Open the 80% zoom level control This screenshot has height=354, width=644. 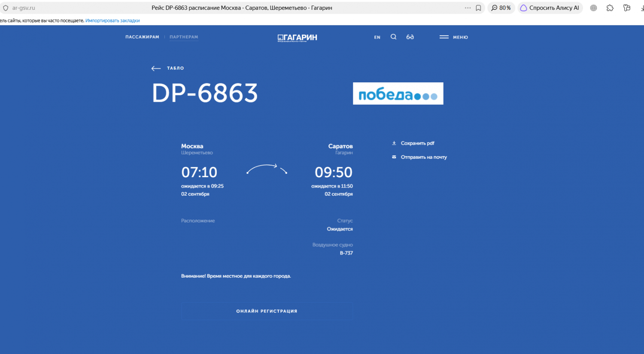coord(501,8)
